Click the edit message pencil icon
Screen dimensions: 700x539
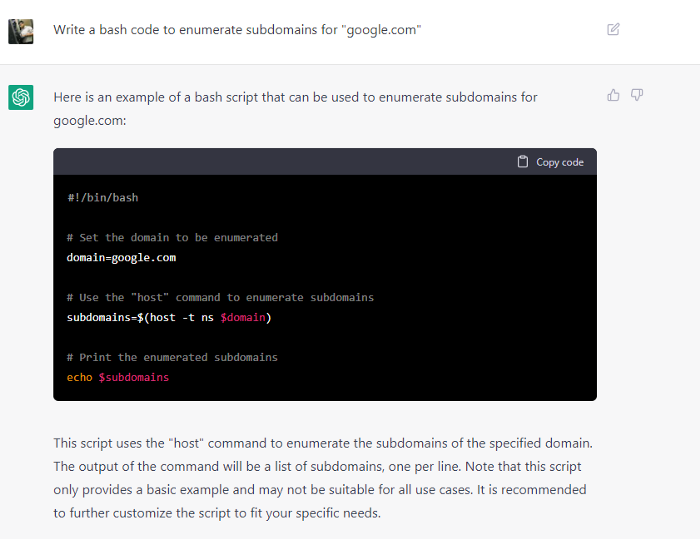[613, 29]
